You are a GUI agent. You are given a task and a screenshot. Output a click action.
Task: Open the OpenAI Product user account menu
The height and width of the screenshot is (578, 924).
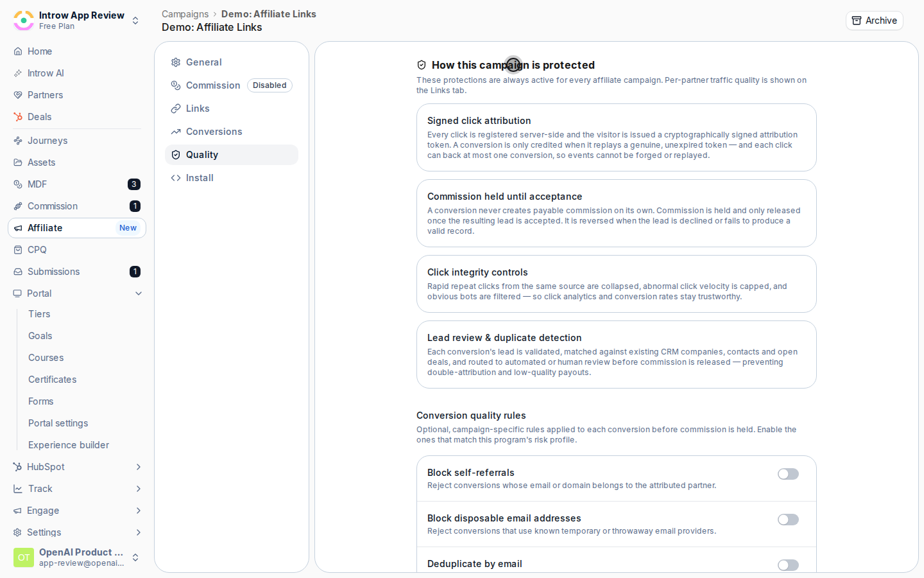pyautogui.click(x=77, y=557)
